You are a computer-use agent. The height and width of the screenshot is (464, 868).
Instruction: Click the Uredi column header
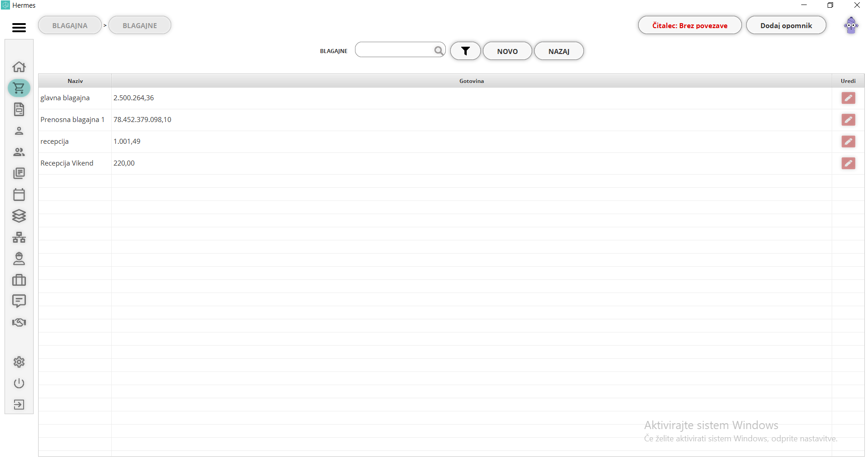pyautogui.click(x=848, y=81)
